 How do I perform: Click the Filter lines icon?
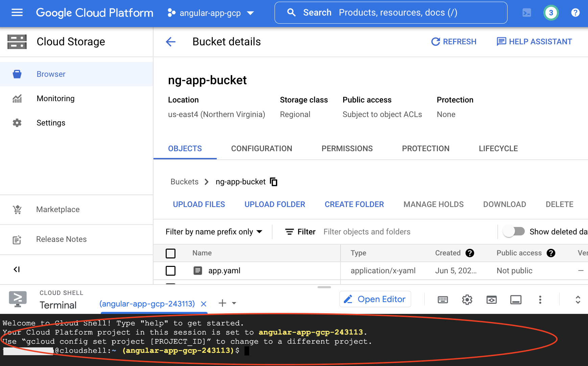coord(289,232)
